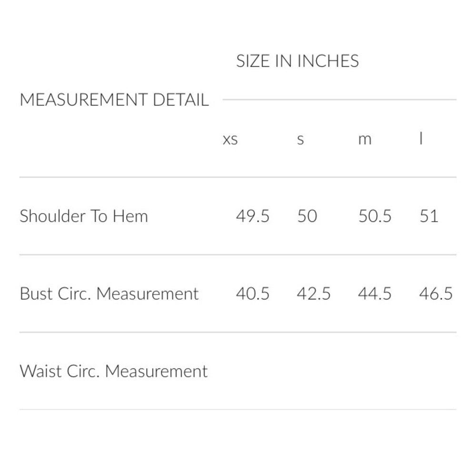The height and width of the screenshot is (476, 476).
Task: Click the 40.5 bust value for xs
Action: [253, 294]
